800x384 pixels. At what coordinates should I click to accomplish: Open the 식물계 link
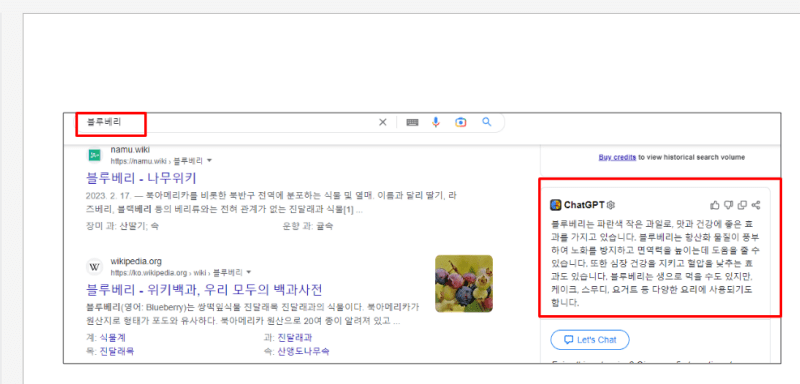tap(112, 338)
